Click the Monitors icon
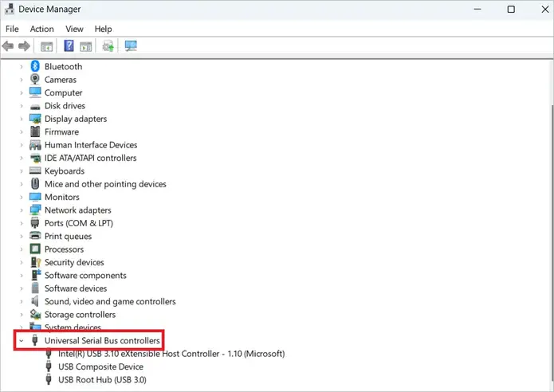This screenshot has height=392, width=554. tap(35, 197)
